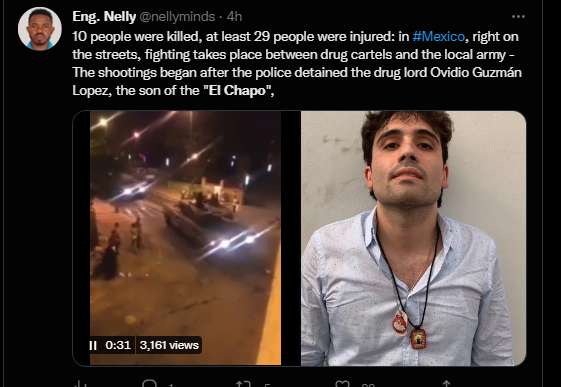
Task: Click the 3,161 views label
Action: [169, 345]
